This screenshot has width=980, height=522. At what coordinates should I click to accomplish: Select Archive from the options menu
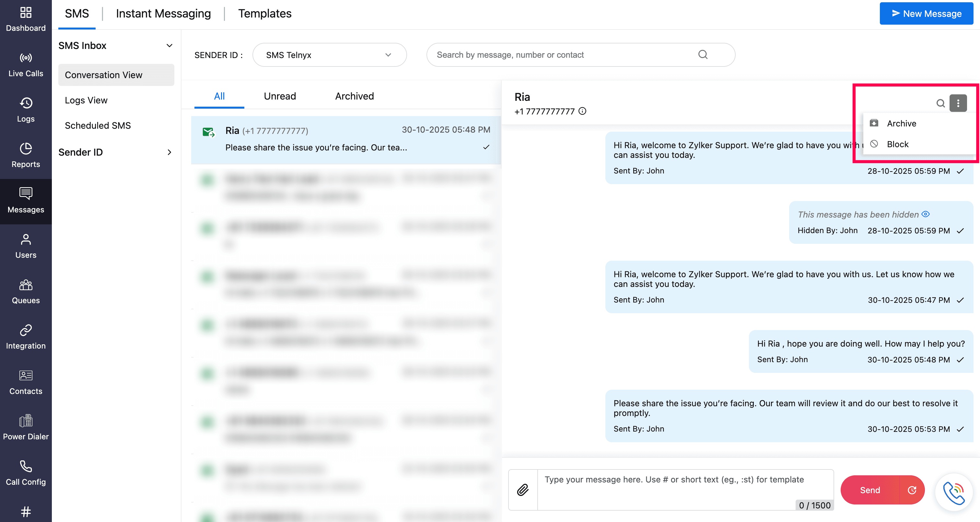[x=901, y=123]
